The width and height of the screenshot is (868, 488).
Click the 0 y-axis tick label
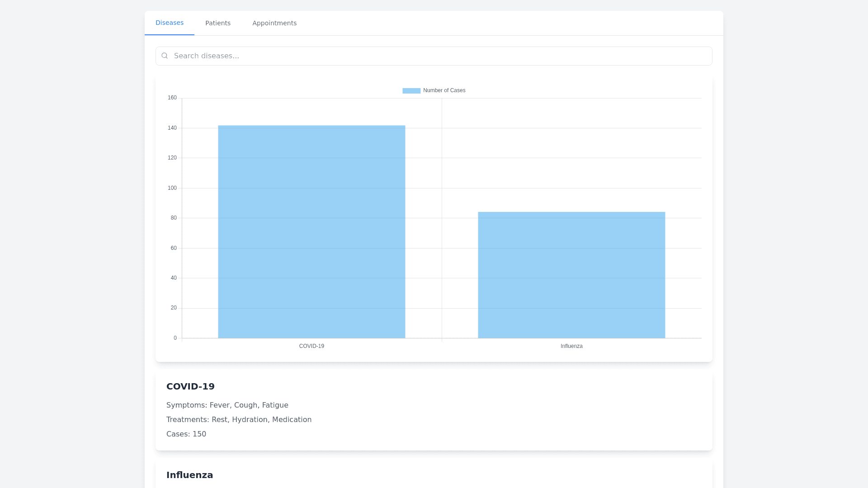[x=175, y=338]
